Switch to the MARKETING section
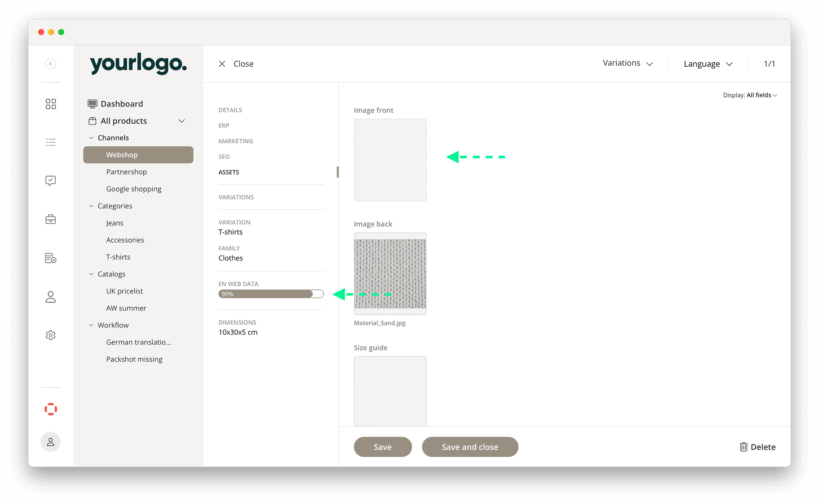The width and height of the screenshot is (819, 504). pos(236,141)
